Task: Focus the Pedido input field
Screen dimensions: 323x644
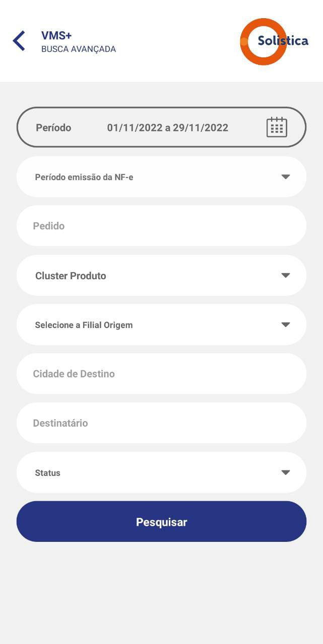Action: pyautogui.click(x=161, y=226)
